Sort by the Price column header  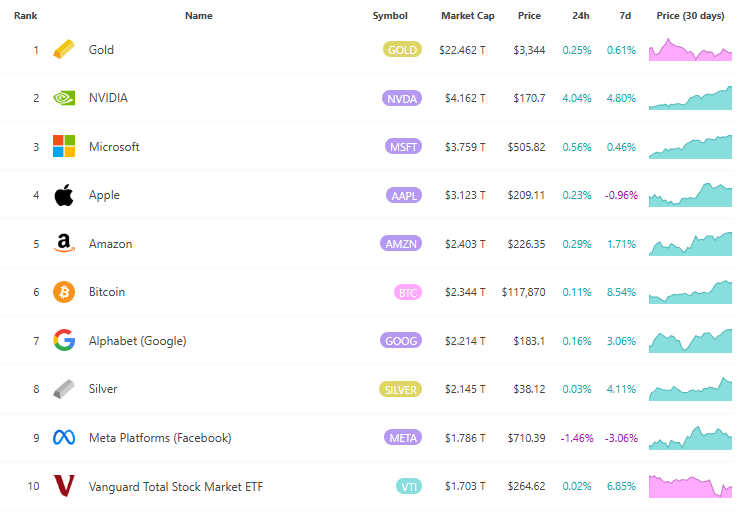pyautogui.click(x=529, y=16)
